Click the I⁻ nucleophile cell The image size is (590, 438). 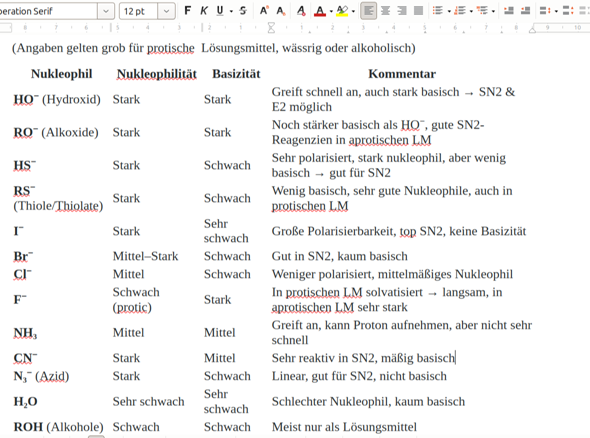[x=19, y=231]
